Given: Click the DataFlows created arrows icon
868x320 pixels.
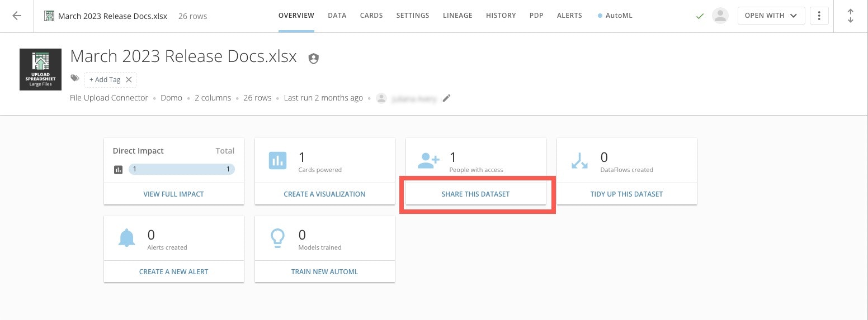Looking at the screenshot, I should click(579, 161).
